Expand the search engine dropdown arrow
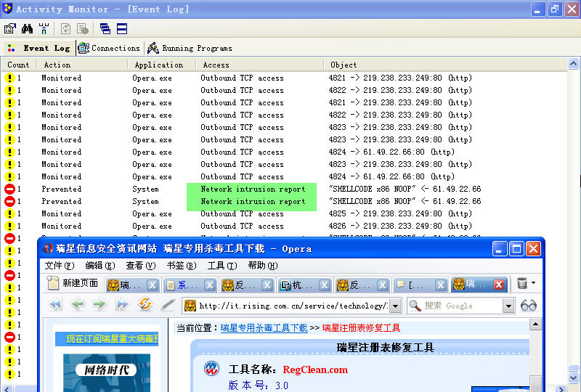 (x=508, y=306)
